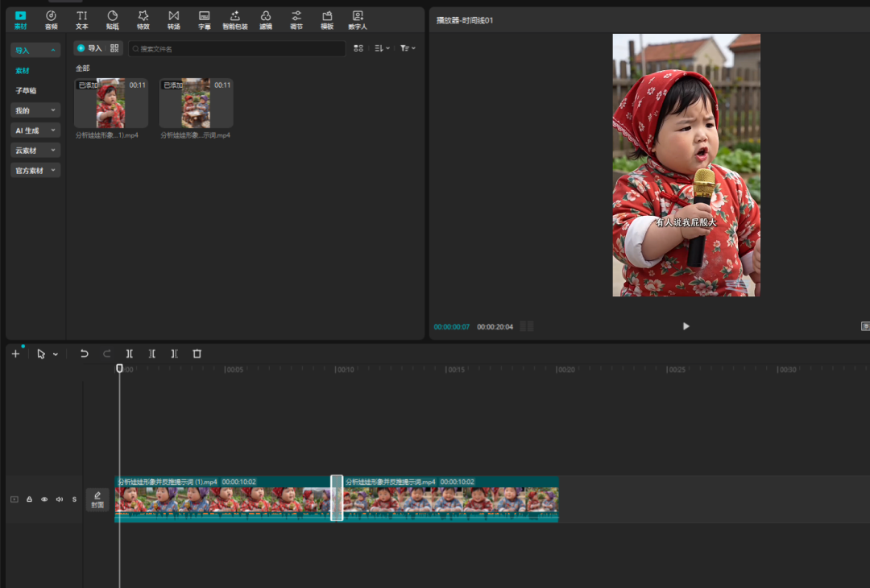Undo the last edit
This screenshot has width=870, height=588.
coord(84,354)
